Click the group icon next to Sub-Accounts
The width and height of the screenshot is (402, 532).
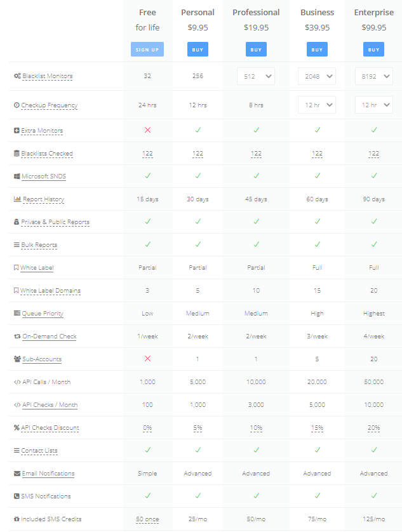(x=17, y=359)
